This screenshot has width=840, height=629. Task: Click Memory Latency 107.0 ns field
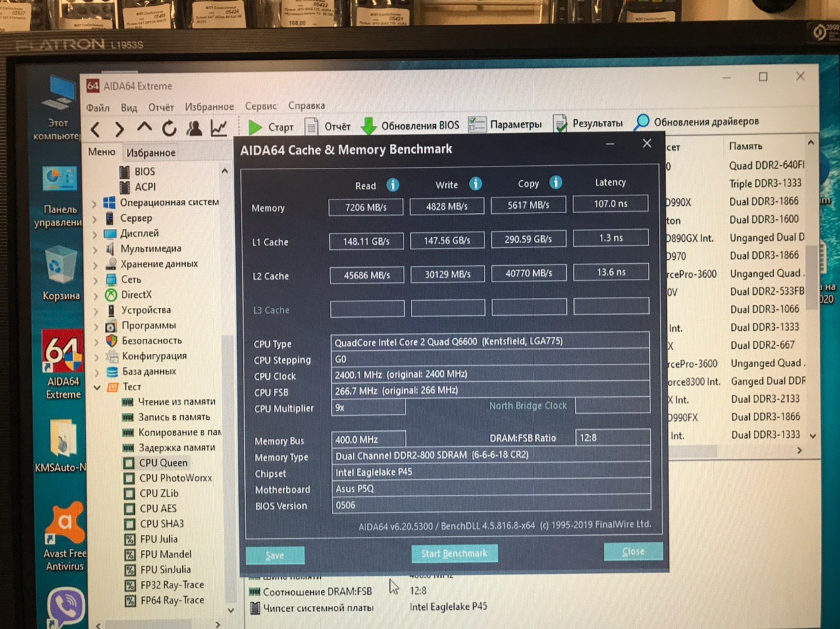610,203
